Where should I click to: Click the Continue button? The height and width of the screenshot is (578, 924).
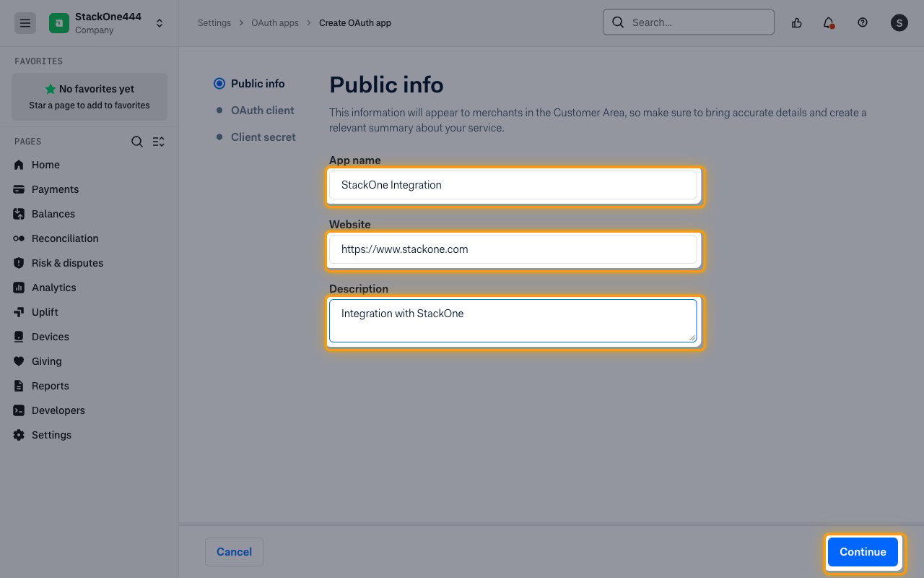tap(863, 552)
